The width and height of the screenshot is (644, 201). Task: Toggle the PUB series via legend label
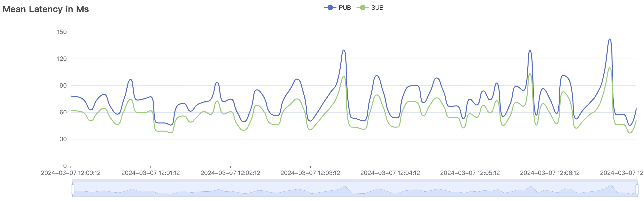click(x=345, y=8)
